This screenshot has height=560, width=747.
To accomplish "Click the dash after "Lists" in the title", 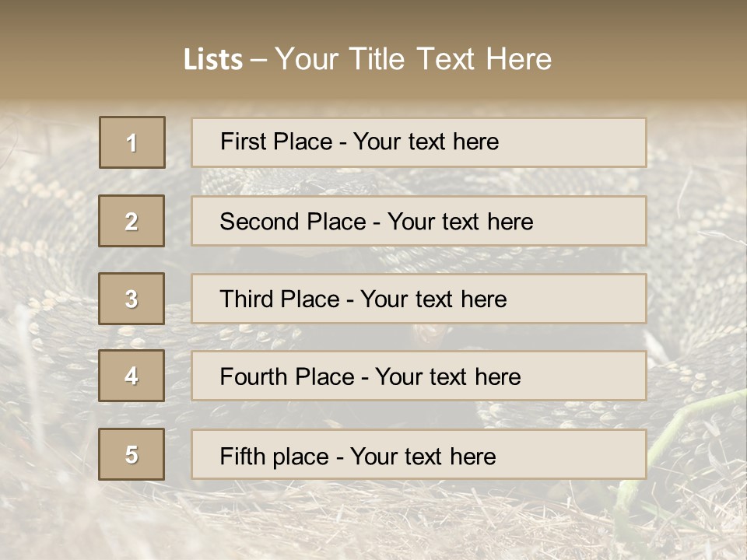I will tap(258, 60).
